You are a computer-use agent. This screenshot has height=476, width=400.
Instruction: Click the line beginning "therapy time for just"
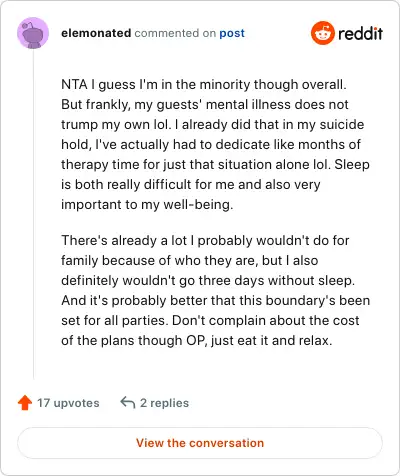tap(215, 165)
